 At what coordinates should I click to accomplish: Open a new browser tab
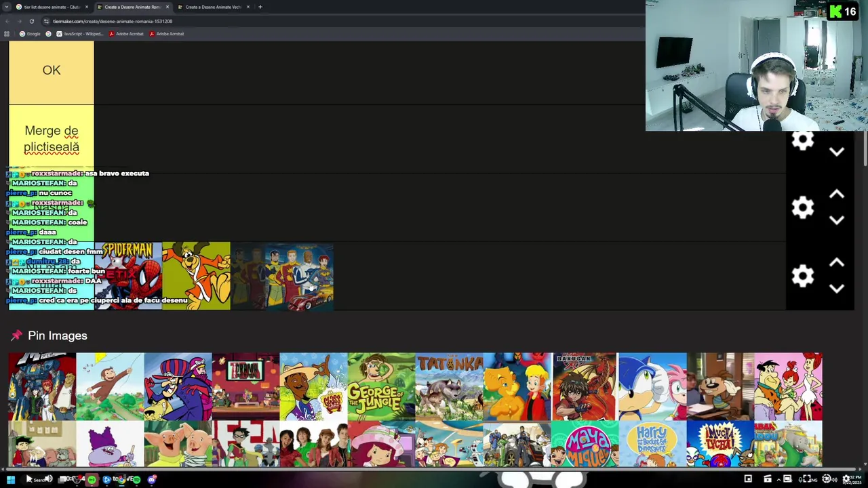[260, 7]
